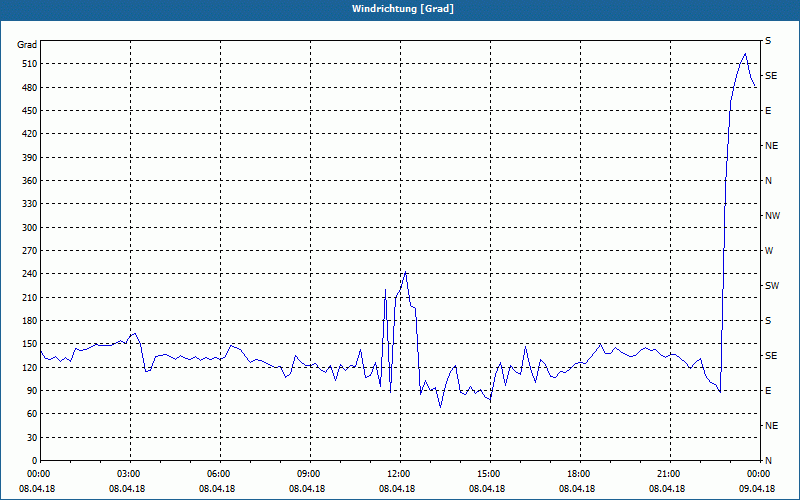This screenshot has height=500, width=800.
Task: Select the W compass label on the right axis
Action: (x=769, y=251)
